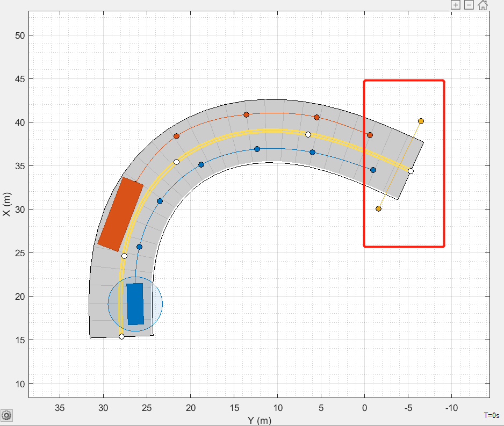Click the 5 tick on Y axis
Viewport: 504px width, 426px height.
[321, 408]
